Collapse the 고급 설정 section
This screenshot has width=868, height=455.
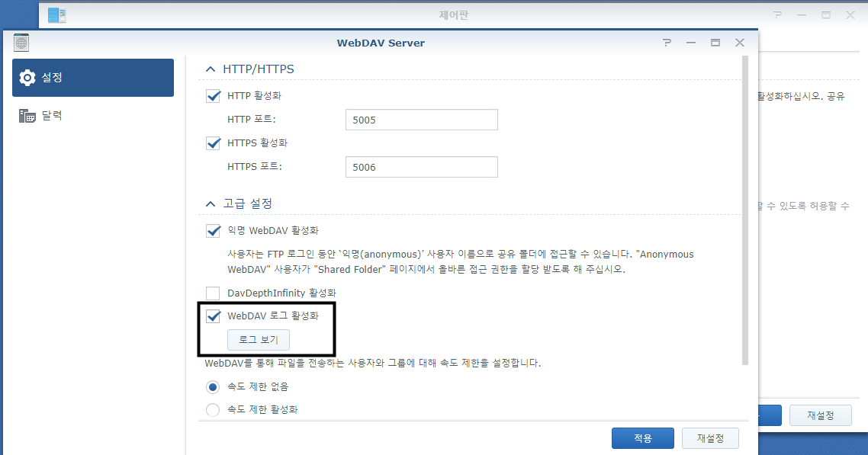tap(211, 204)
